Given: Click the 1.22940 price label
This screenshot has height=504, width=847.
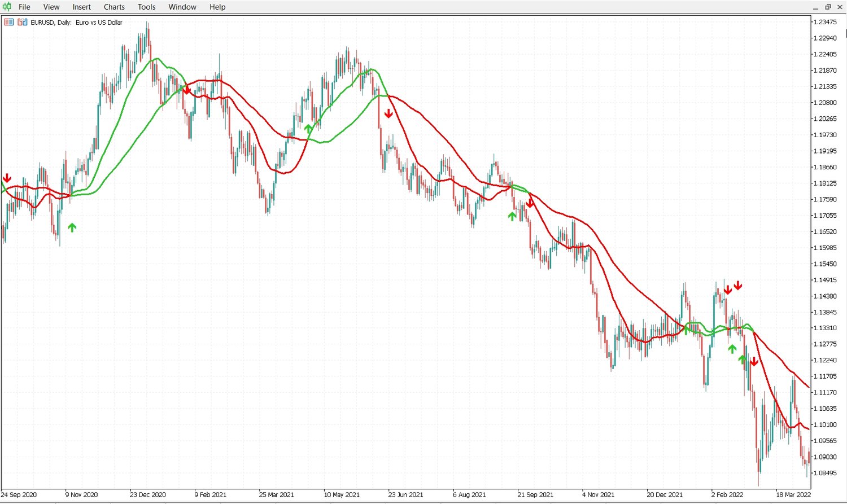Looking at the screenshot, I should tap(826, 38).
